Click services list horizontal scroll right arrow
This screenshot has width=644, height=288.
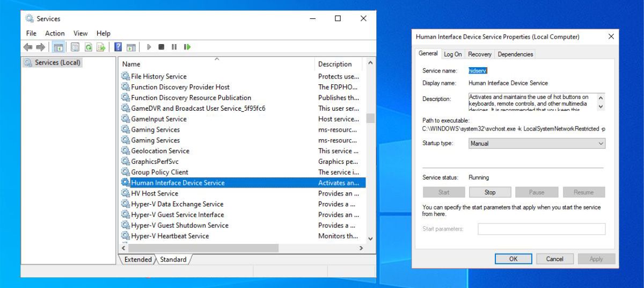(361, 248)
